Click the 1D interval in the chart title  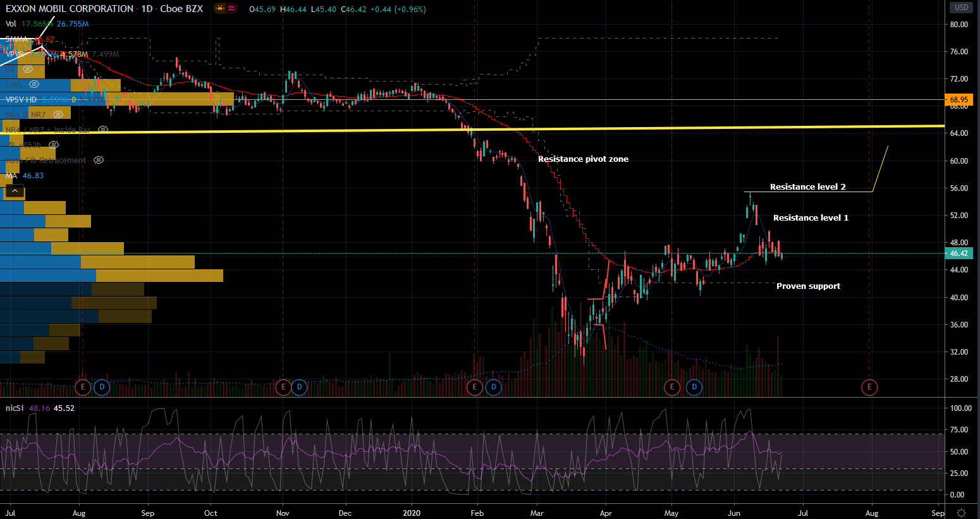147,9
